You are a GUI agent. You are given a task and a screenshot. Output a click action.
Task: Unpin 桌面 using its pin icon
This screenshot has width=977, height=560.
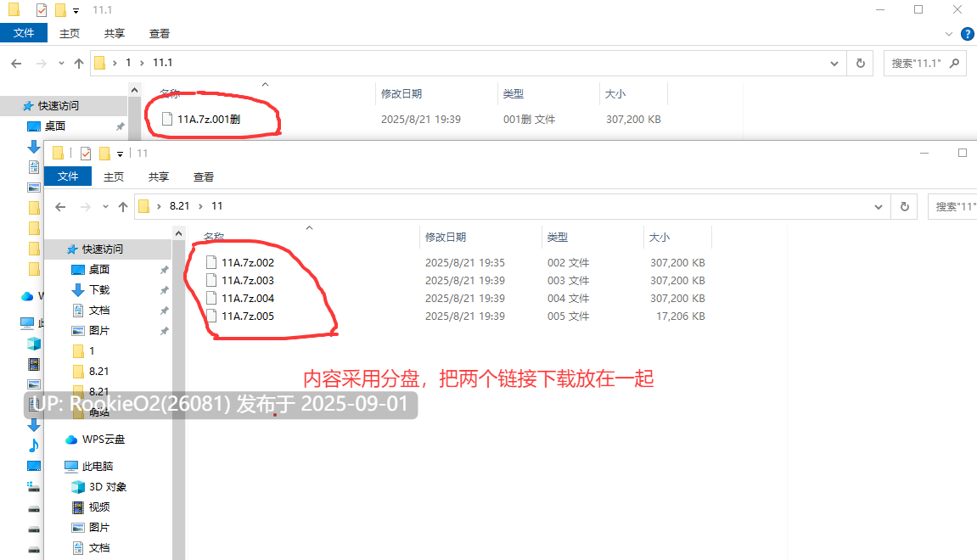(x=165, y=270)
